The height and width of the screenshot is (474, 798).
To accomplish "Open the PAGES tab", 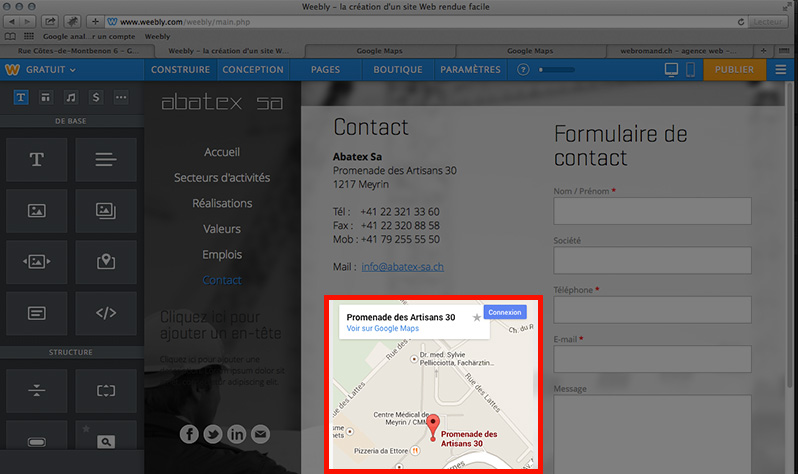I will [x=325, y=70].
